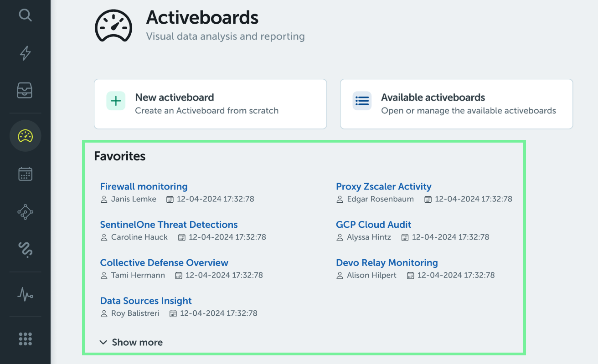Open the New activeboard card
This screenshot has height=364, width=598.
point(210,104)
